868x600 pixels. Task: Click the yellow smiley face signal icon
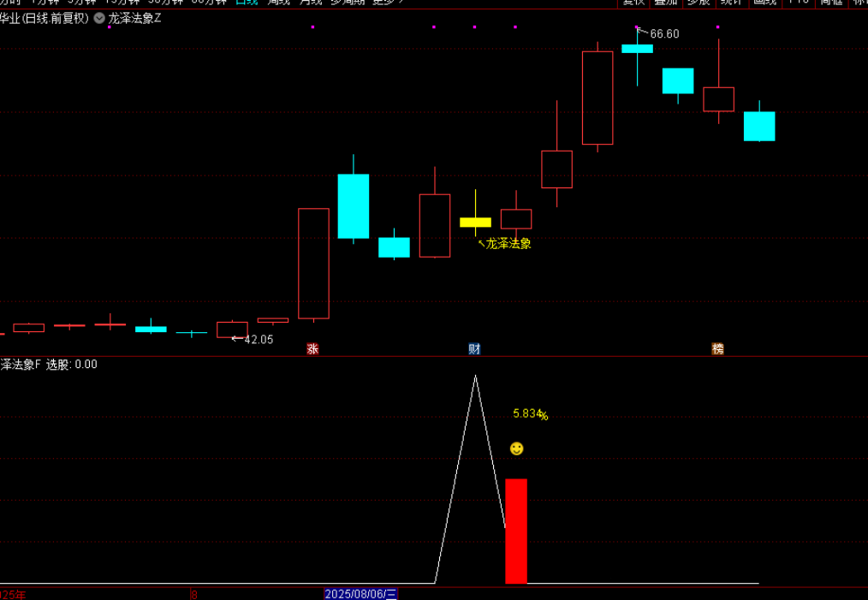(516, 449)
